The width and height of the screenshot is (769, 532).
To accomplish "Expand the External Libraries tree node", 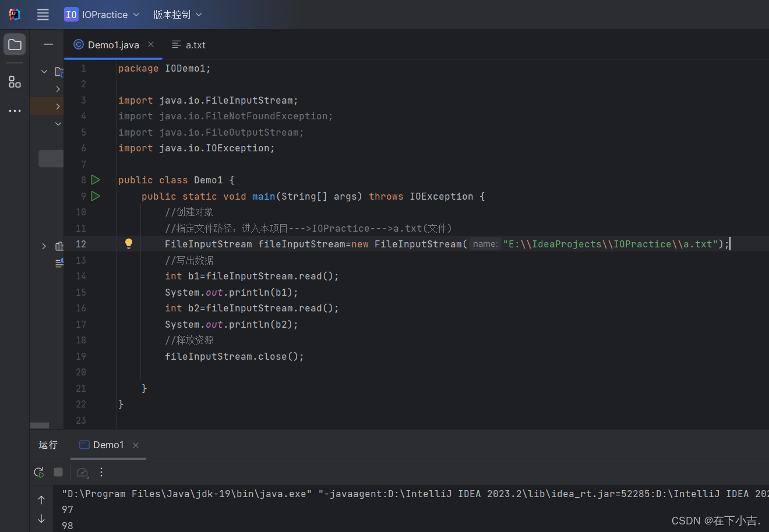I will (44, 246).
